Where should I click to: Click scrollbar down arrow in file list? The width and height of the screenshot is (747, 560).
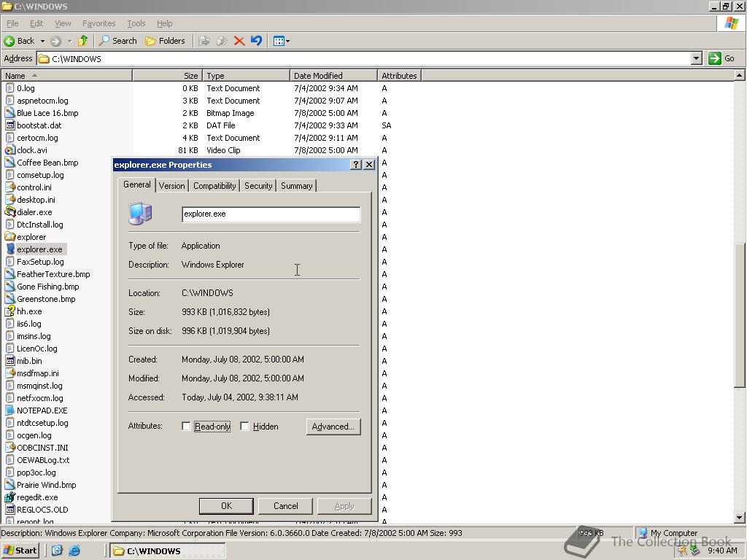click(x=739, y=517)
